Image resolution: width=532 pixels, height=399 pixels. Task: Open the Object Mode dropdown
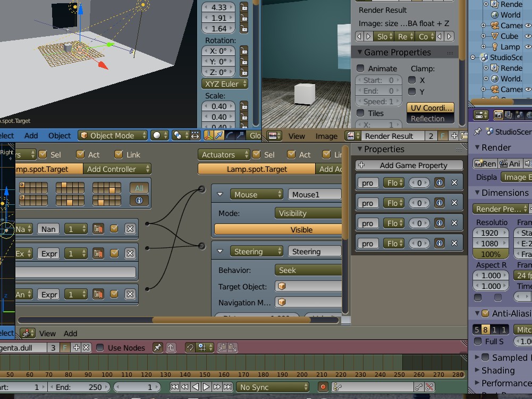[112, 136]
